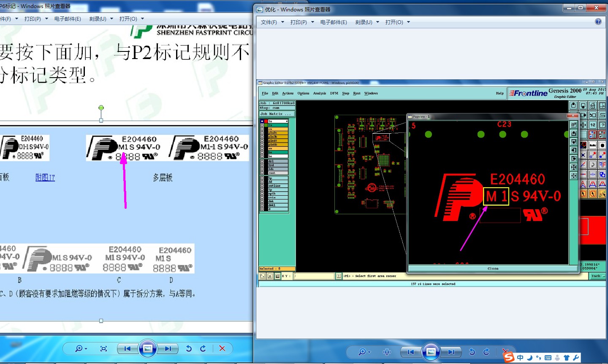This screenshot has width=608, height=364.
Task: Open 文件(F) menu in 优化 viewer
Action: [x=272, y=22]
